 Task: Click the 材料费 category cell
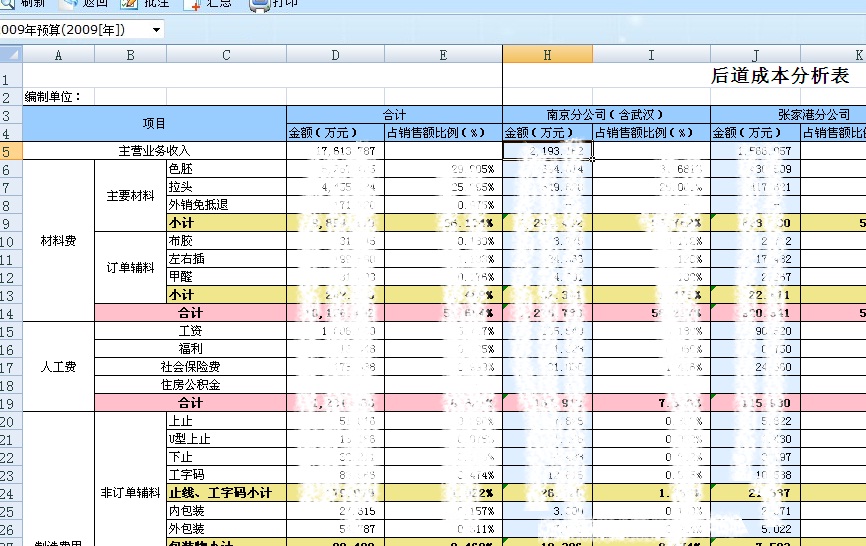[59, 241]
